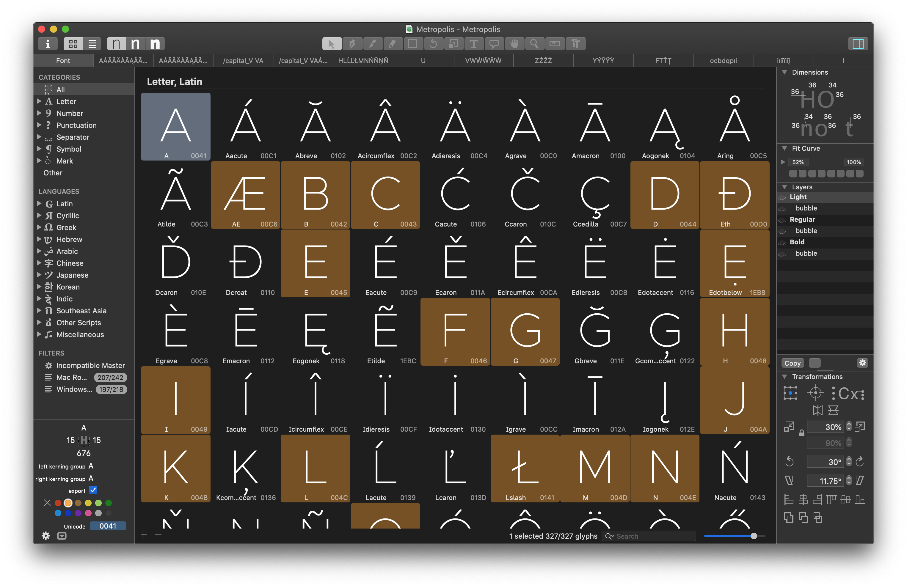Switch to list view
Screen dimensions: 907x588
[92, 44]
